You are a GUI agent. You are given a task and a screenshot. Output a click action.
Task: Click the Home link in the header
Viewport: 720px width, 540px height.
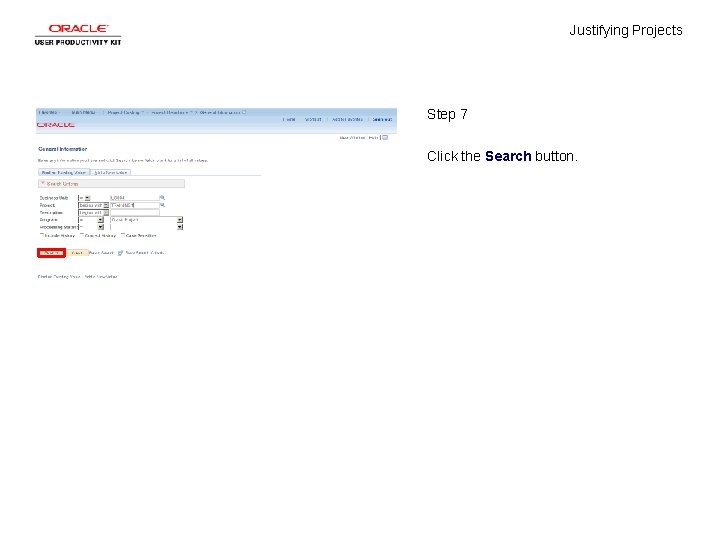tap(289, 119)
